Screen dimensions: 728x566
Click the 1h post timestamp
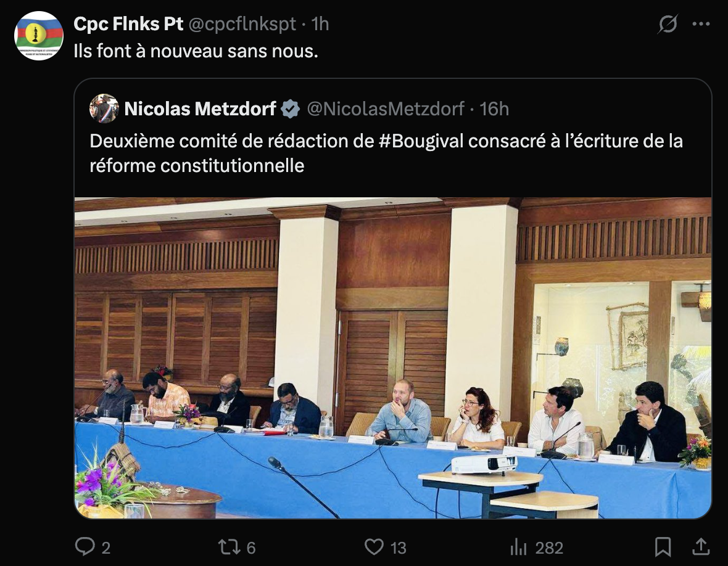(320, 24)
